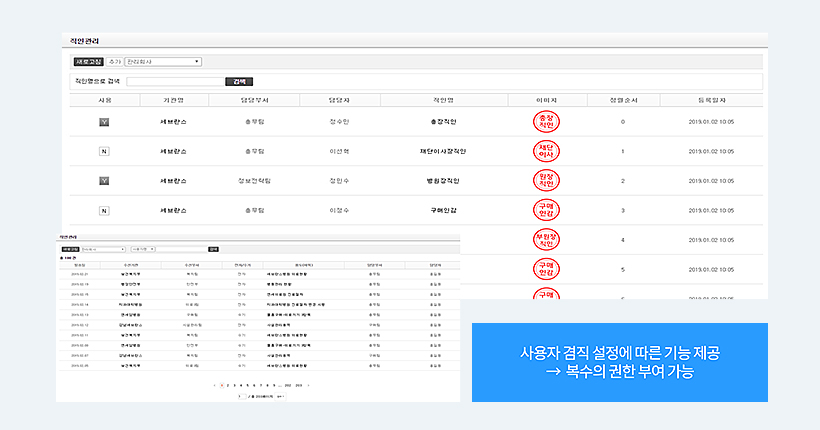This screenshot has width=820, height=430.
Task: Click the 직인명 column header
Action: [443, 100]
